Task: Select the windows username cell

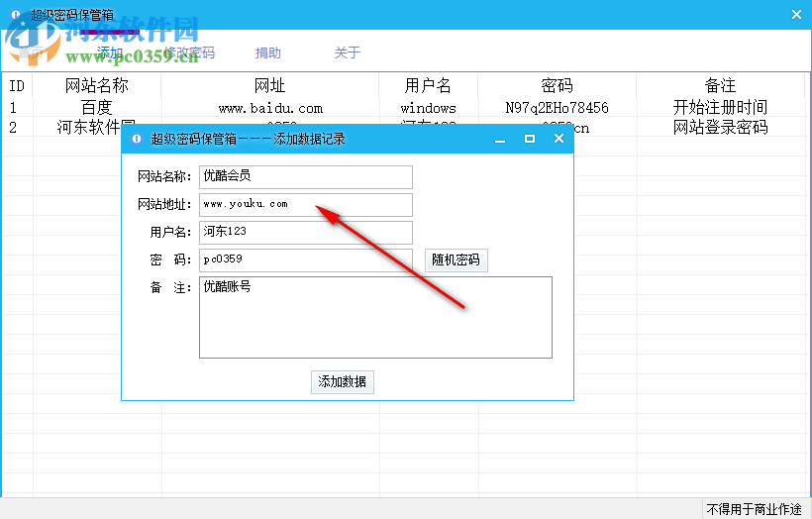Action: click(428, 108)
